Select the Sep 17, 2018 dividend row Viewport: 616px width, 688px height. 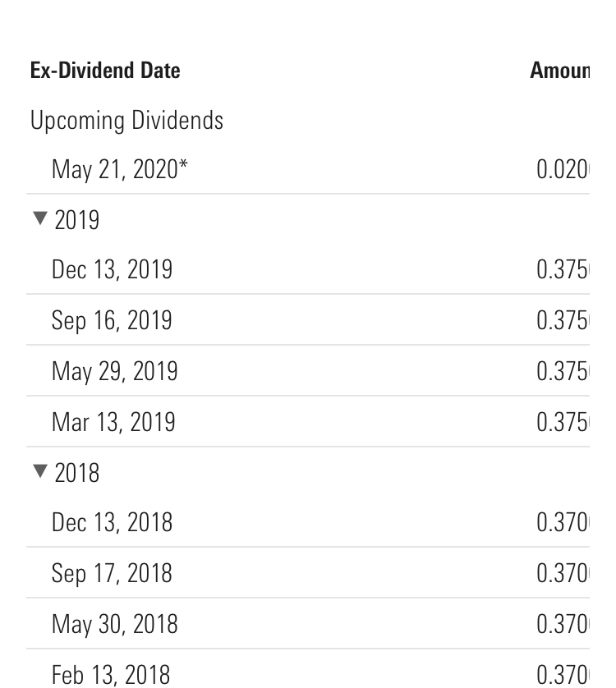pyautogui.click(x=112, y=573)
